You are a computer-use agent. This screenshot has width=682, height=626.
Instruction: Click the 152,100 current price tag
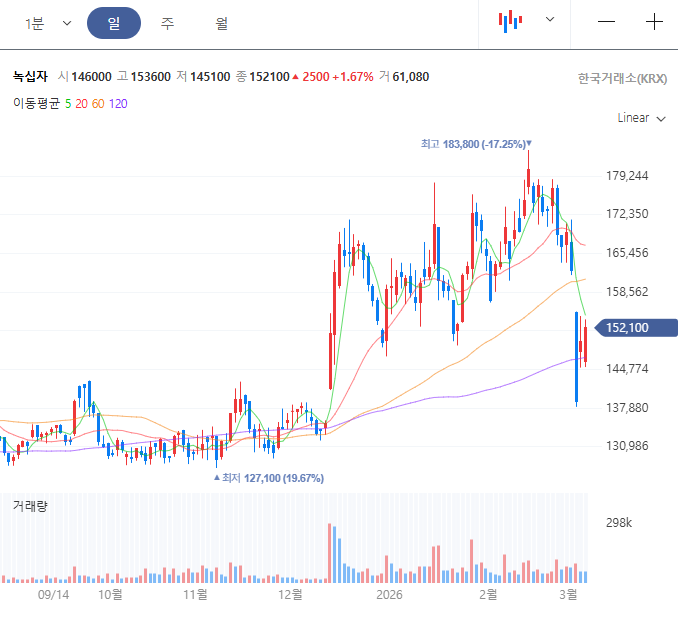(x=636, y=327)
